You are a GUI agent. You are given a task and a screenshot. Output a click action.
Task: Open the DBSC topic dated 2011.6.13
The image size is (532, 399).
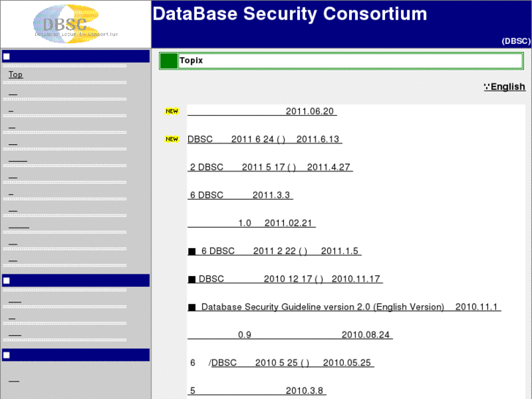(265, 139)
